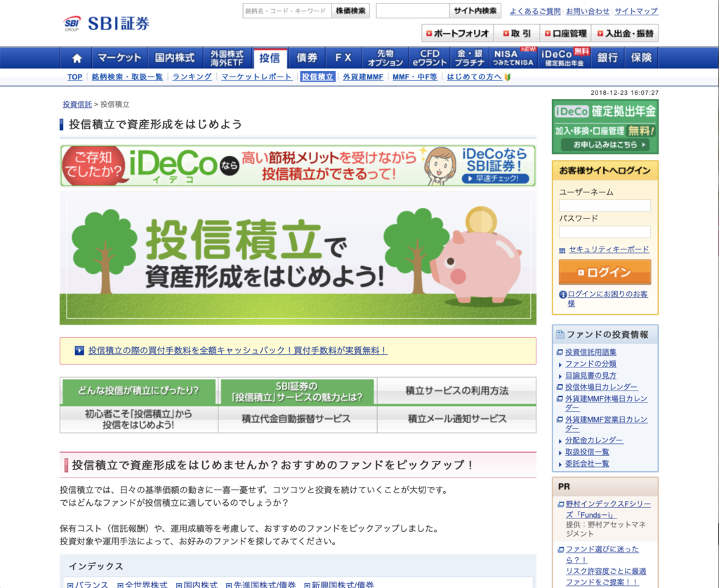Select SBI証券の投信積立サービスの魅力とは? tab
The height and width of the screenshot is (588, 719).
tap(297, 391)
